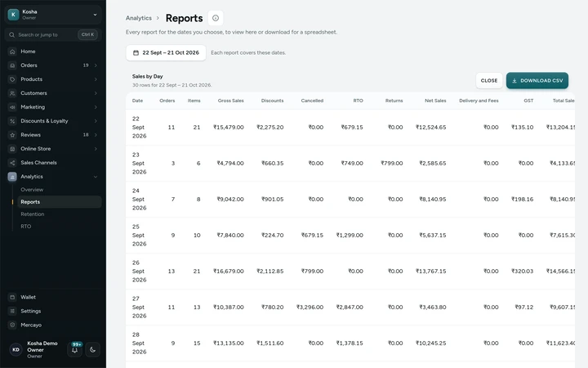The height and width of the screenshot is (368, 588).
Task: Click discounts value ₹1,511.60
Action: (270, 343)
